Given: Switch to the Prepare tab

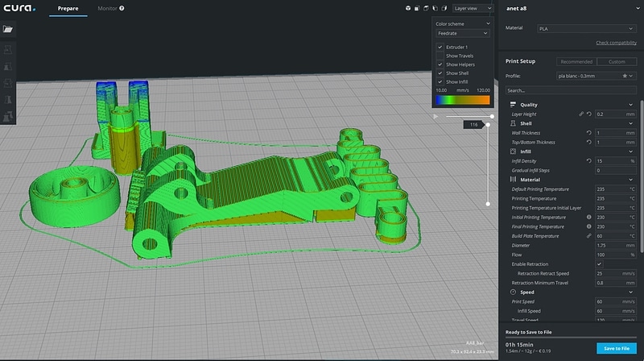Looking at the screenshot, I should [68, 8].
